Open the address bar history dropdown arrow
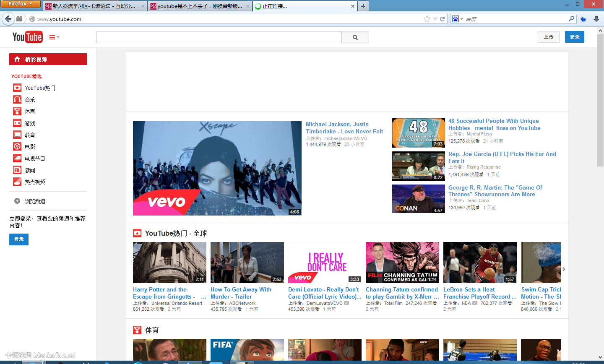 [x=435, y=19]
